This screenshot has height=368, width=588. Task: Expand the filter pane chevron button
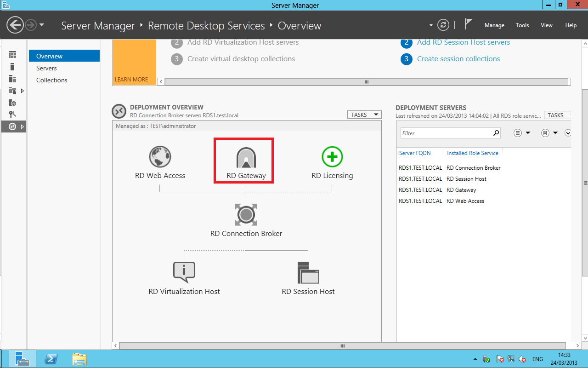click(x=568, y=133)
